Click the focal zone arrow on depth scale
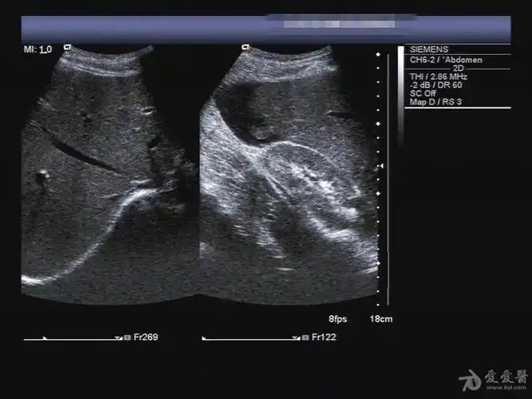532x399 pixels. tap(380, 166)
